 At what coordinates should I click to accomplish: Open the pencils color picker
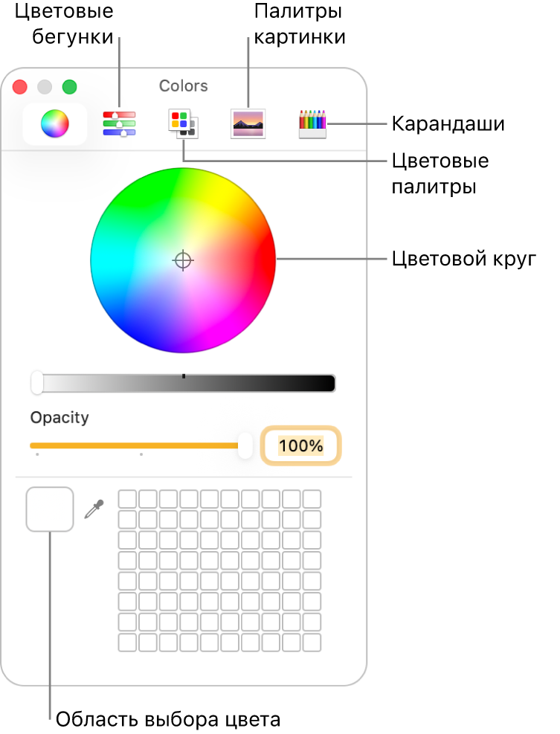point(312,123)
